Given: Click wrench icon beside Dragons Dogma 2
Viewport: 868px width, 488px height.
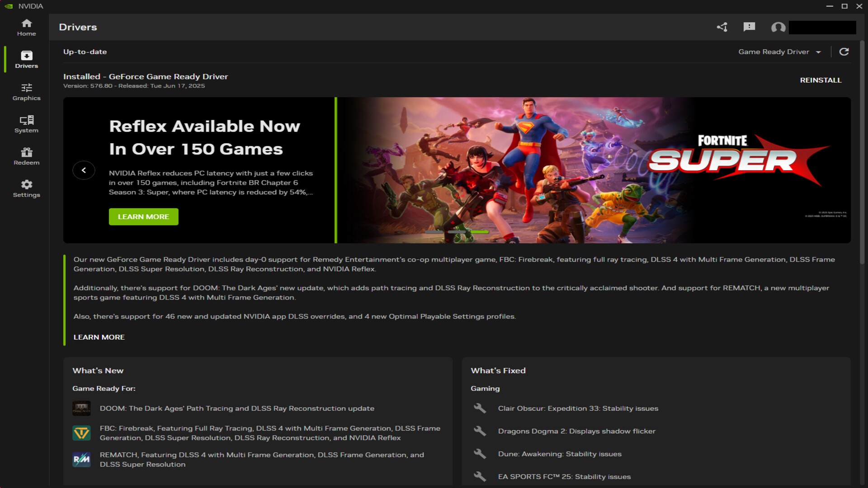Looking at the screenshot, I should 480,431.
